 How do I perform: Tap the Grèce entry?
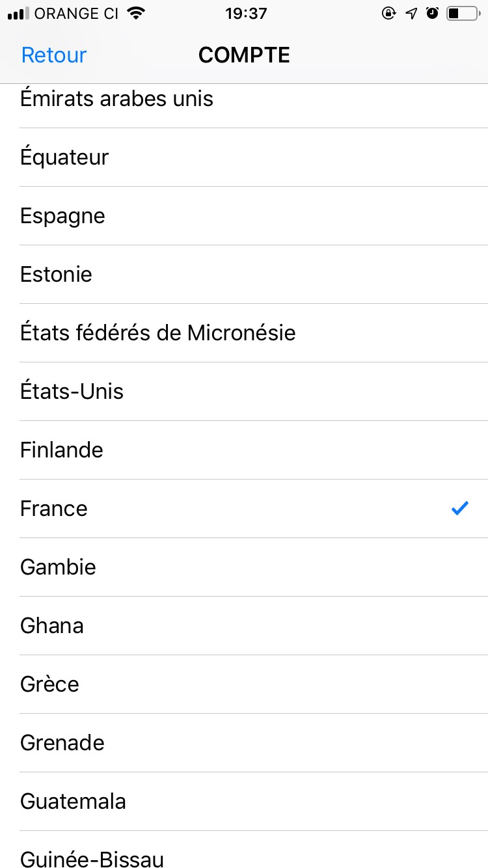49,685
